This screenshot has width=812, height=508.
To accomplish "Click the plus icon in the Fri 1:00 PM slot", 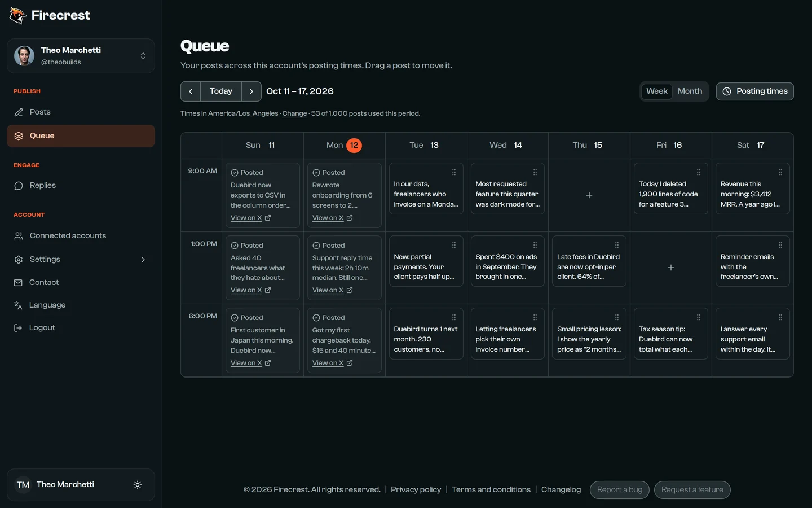I will [x=671, y=268].
